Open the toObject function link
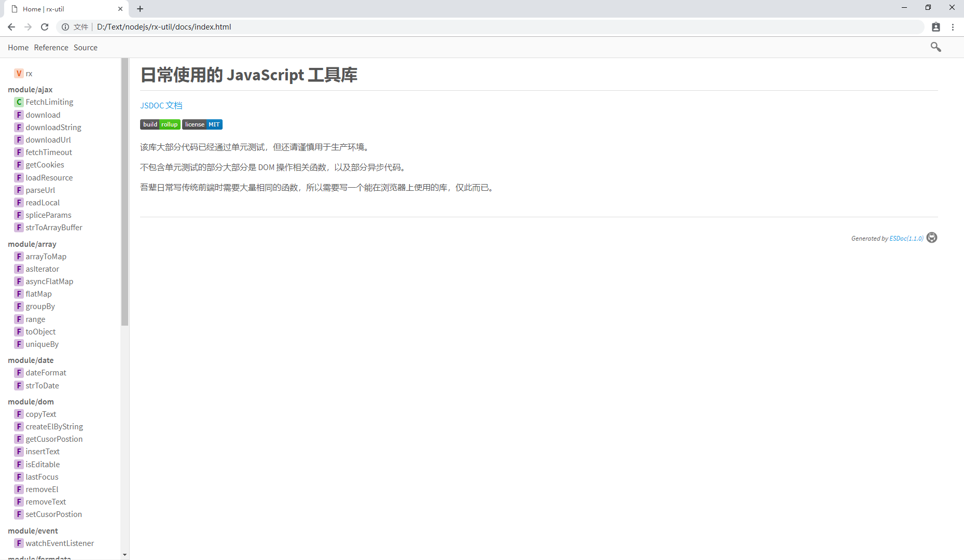 click(40, 332)
